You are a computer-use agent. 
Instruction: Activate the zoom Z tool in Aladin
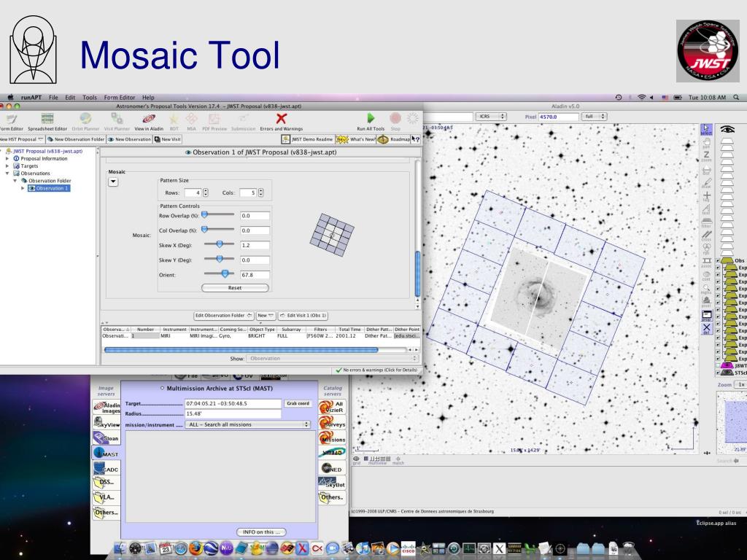pyautogui.click(x=706, y=157)
